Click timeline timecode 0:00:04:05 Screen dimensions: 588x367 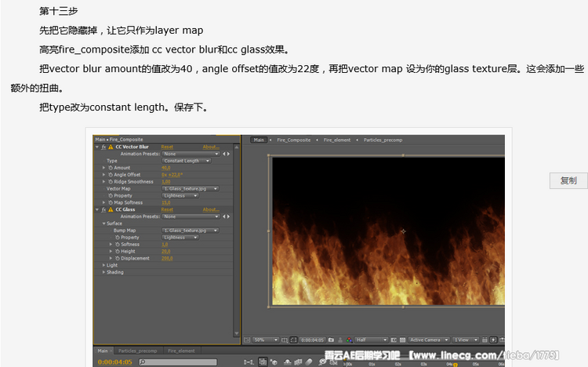(x=114, y=362)
